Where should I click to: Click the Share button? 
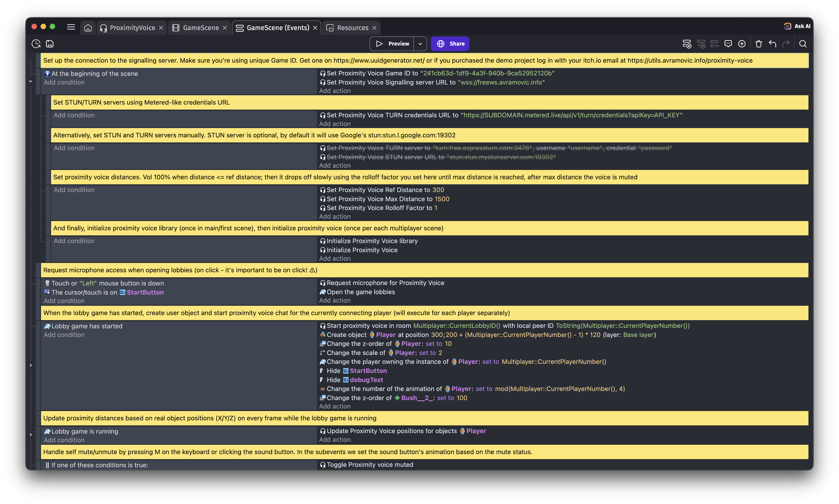[x=450, y=44]
